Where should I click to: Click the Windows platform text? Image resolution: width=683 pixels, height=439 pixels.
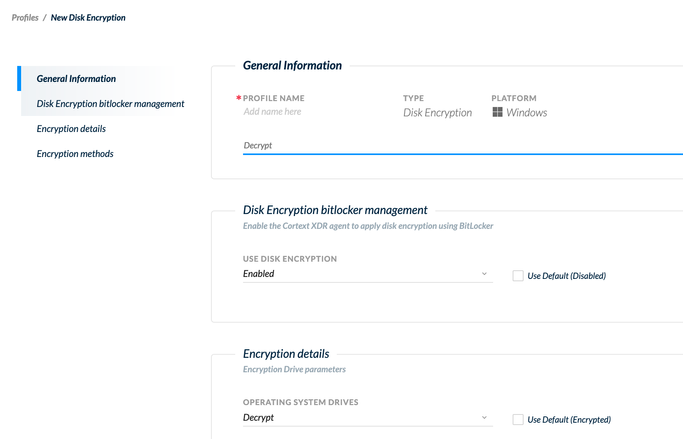pos(527,113)
